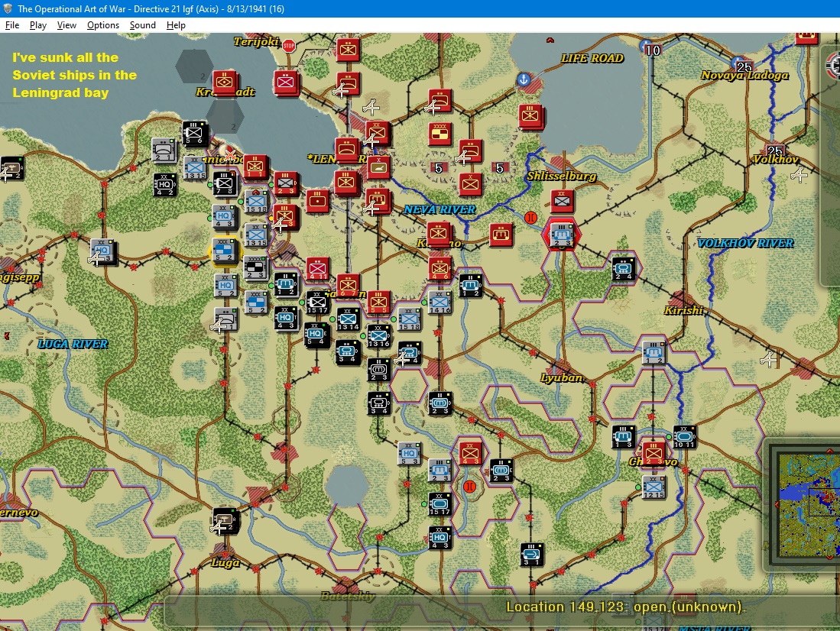
Task: Click the 'NEVA RIVER' map label
Action: (x=439, y=209)
